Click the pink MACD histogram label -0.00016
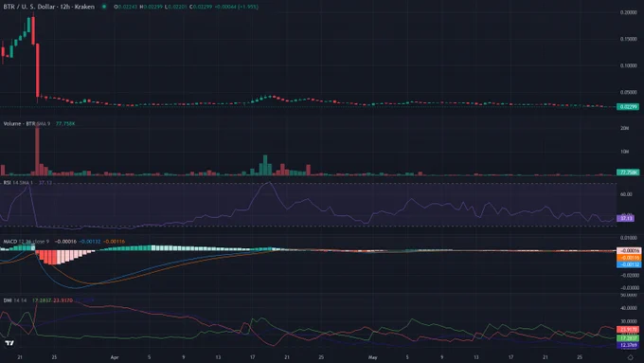This screenshot has width=644, height=363. coord(629,251)
